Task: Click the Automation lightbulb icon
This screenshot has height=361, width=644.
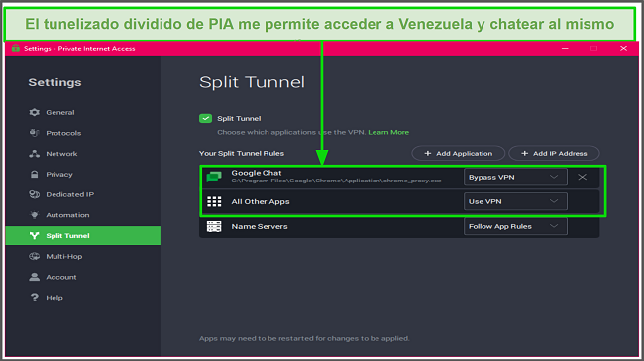Action: (x=34, y=215)
